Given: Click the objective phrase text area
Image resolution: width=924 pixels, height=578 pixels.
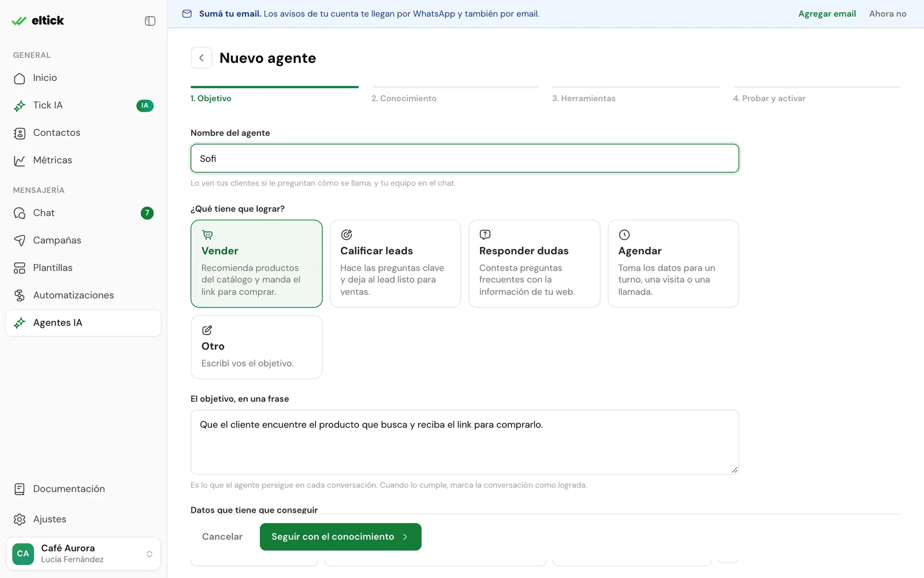Looking at the screenshot, I should [465, 442].
